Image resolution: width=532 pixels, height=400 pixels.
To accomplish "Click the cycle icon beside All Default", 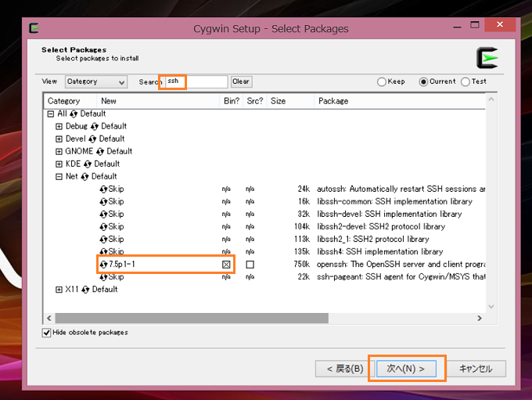I will [x=74, y=114].
